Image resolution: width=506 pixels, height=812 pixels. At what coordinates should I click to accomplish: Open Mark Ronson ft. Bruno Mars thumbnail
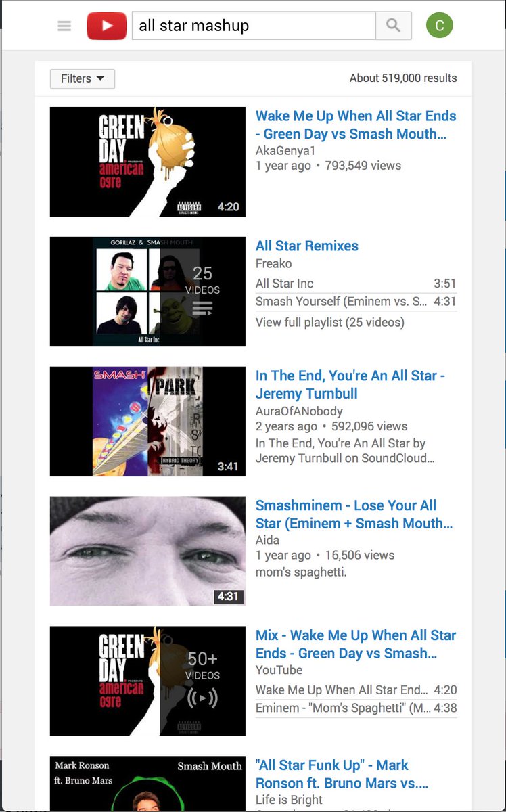[147, 784]
